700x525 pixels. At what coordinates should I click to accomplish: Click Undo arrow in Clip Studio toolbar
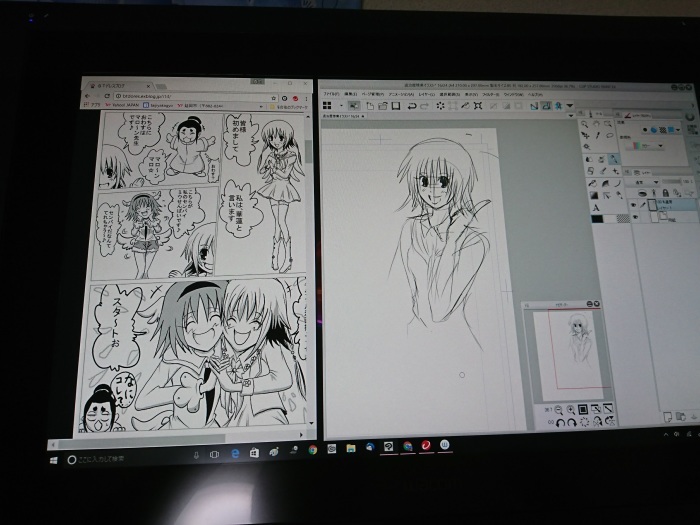pos(412,106)
